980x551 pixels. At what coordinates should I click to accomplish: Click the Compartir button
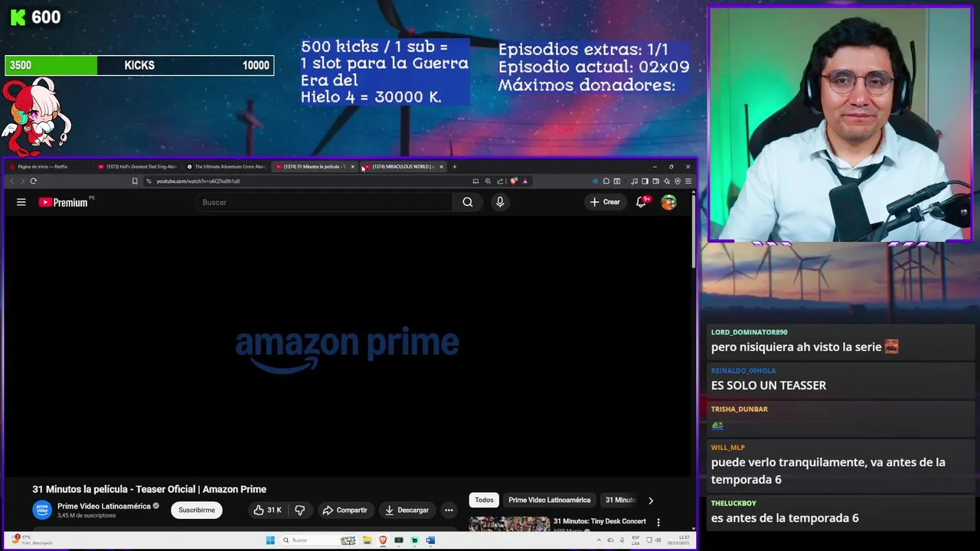pos(345,510)
